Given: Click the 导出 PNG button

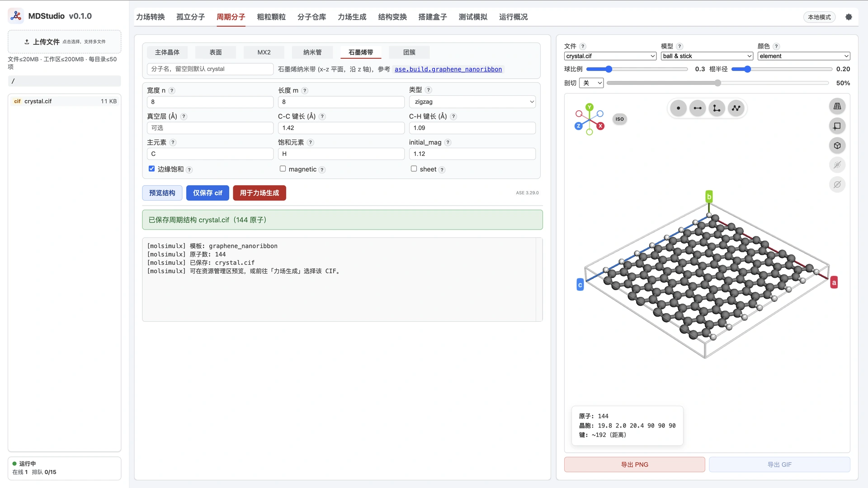Looking at the screenshot, I should click(634, 465).
